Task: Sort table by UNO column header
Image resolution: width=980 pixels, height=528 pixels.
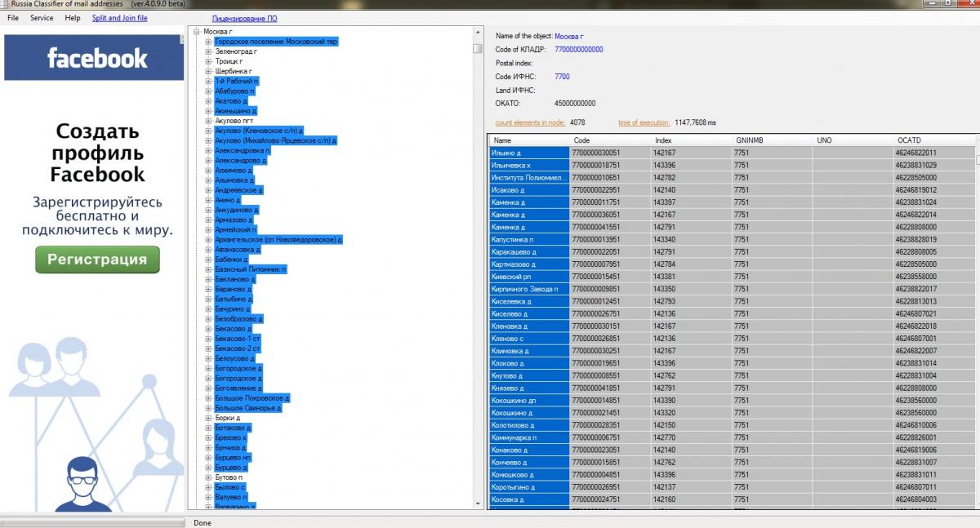Action: tap(852, 140)
